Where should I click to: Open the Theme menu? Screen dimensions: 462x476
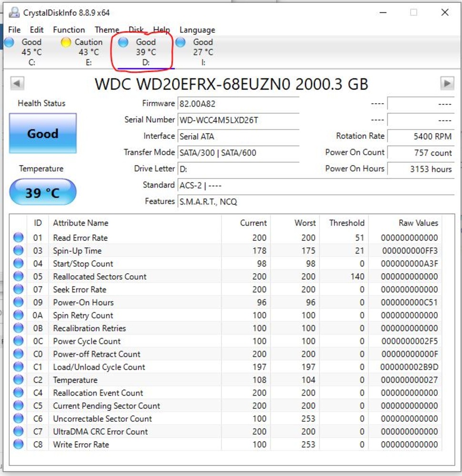107,30
